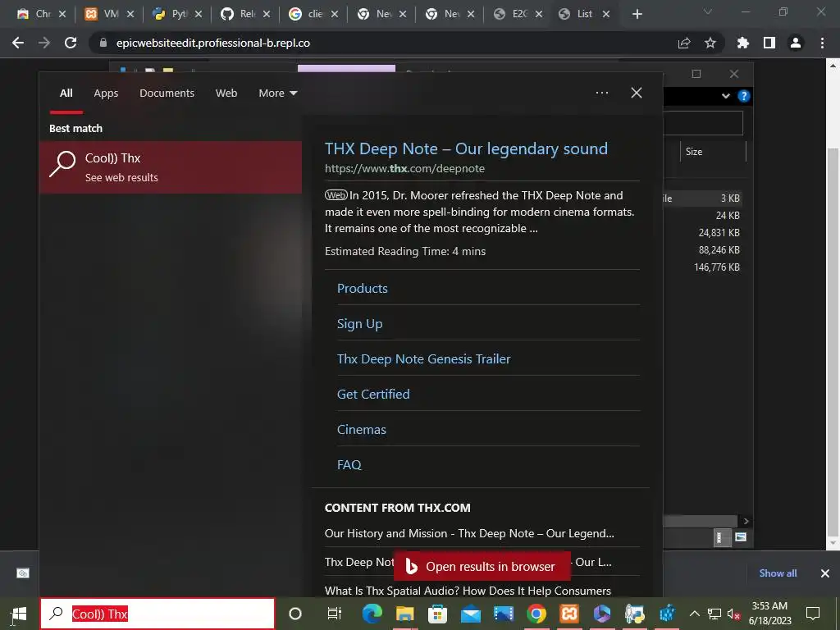Close the Windows search panel
Screen dimensions: 840x630
(636, 93)
